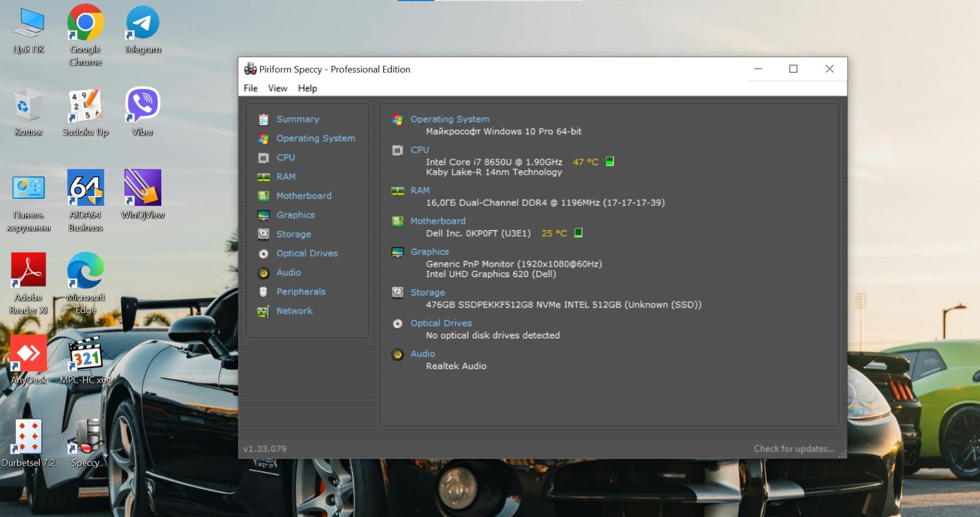Select the Network icon in sidebar
Image resolution: width=980 pixels, height=517 pixels.
click(264, 311)
